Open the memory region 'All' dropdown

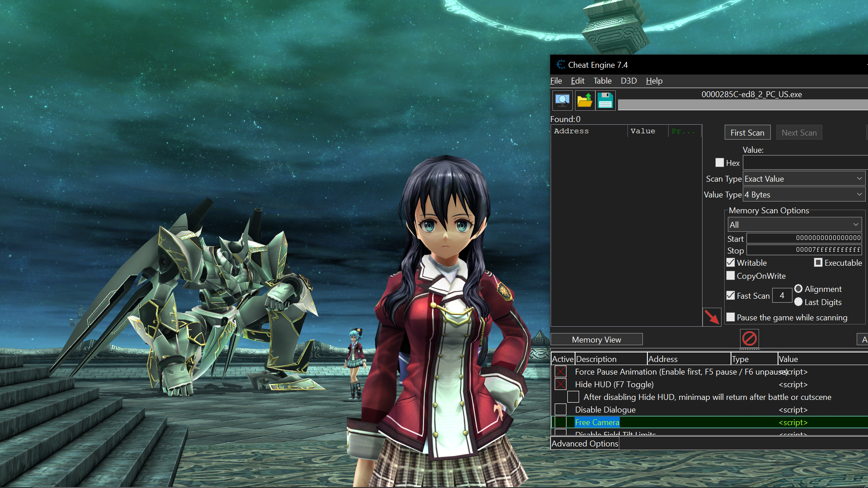[x=794, y=225]
